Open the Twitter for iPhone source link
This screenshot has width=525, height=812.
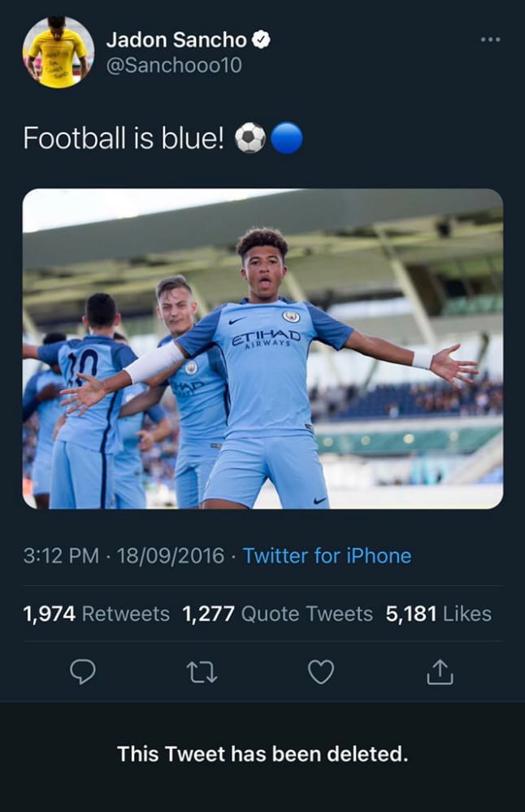(327, 556)
